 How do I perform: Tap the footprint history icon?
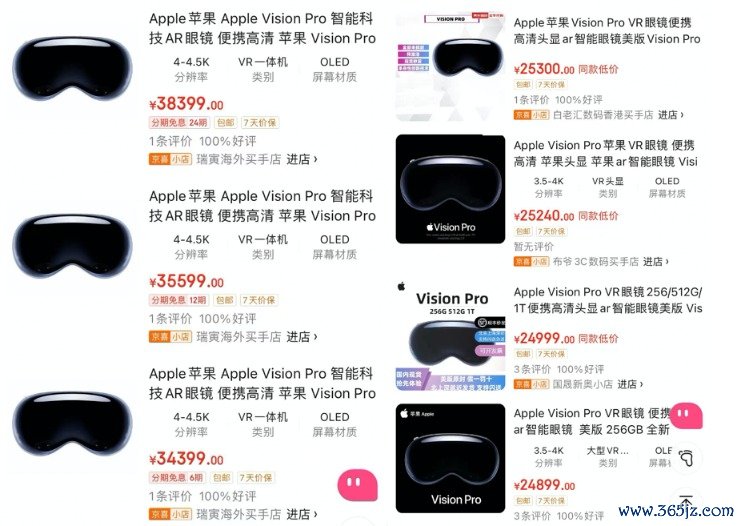(686, 457)
